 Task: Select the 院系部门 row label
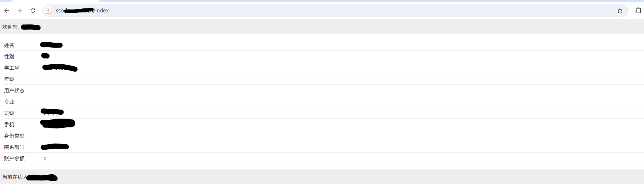click(14, 147)
